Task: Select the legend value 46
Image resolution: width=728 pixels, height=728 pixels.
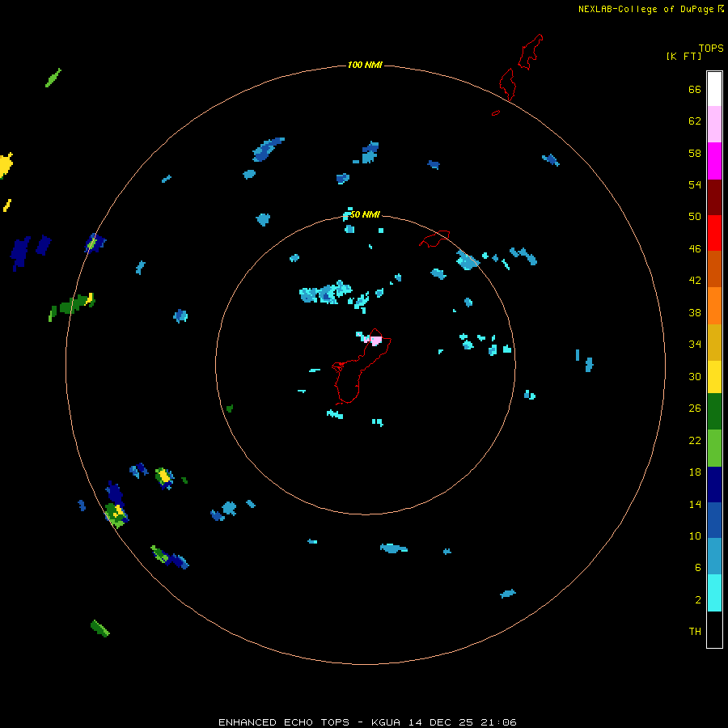Action: pos(695,249)
